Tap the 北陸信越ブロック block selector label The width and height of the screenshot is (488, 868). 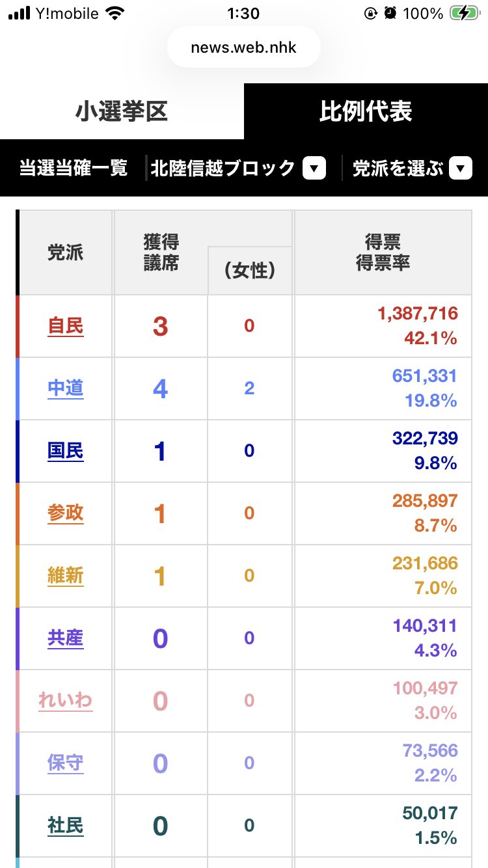pyautogui.click(x=223, y=169)
